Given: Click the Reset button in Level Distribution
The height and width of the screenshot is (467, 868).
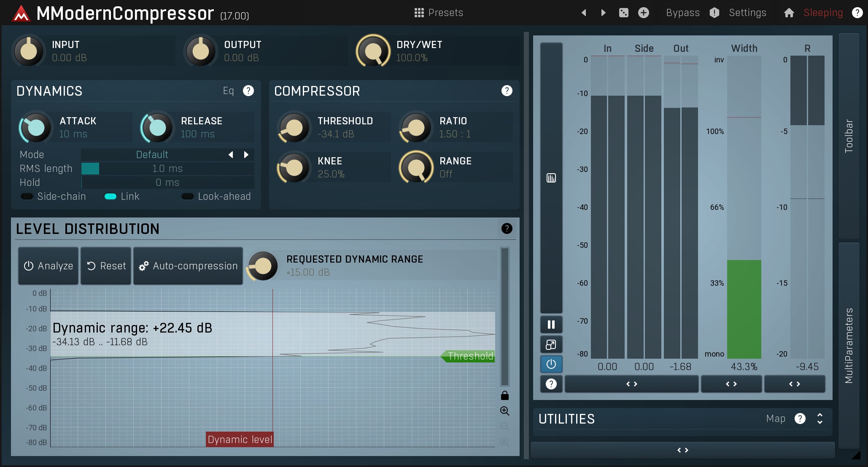Looking at the screenshot, I should 105,266.
